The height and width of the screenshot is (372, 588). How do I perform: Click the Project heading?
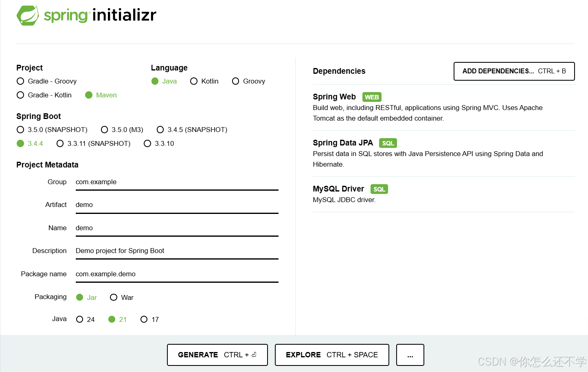pos(30,68)
